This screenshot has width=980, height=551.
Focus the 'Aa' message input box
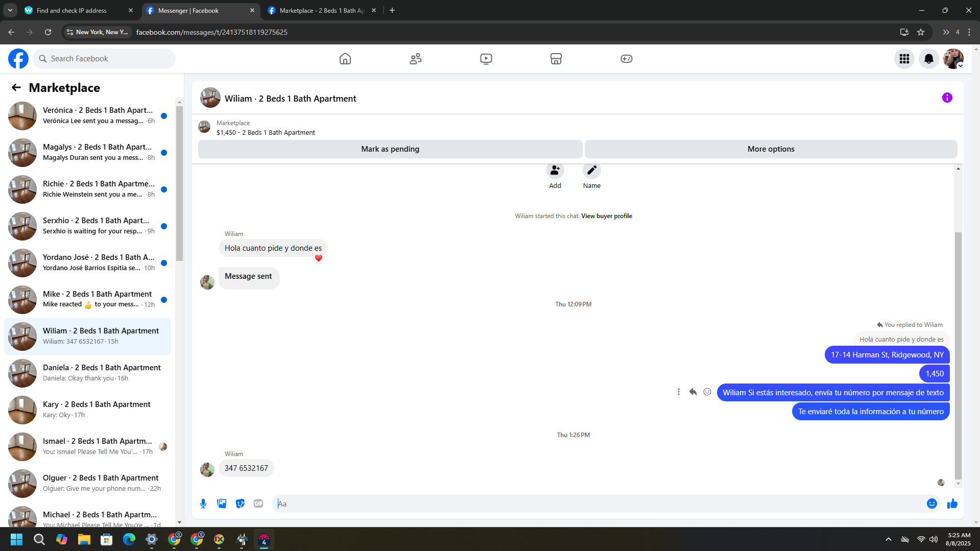(599, 504)
